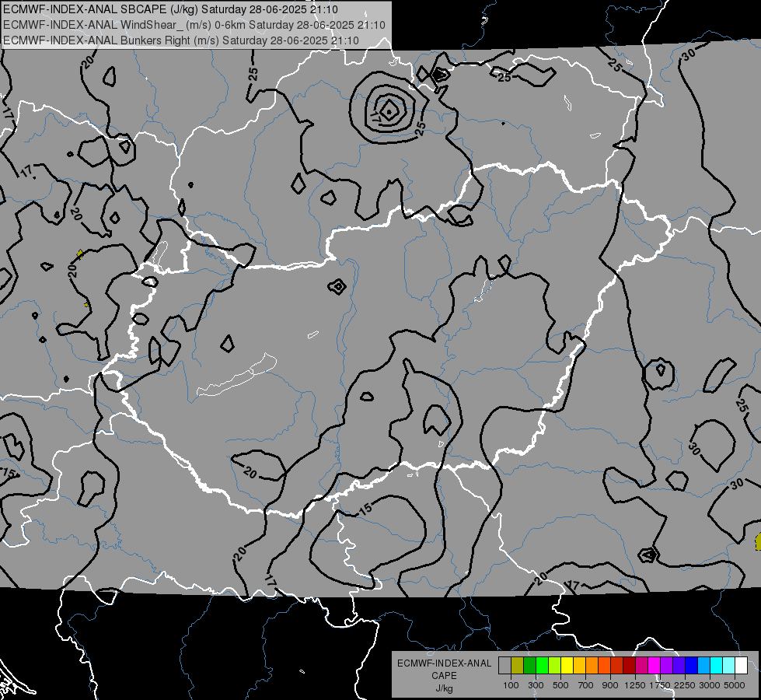The image size is (761, 700).
Task: Select the olive swatch in the CAPE legend
Action: pos(518,665)
